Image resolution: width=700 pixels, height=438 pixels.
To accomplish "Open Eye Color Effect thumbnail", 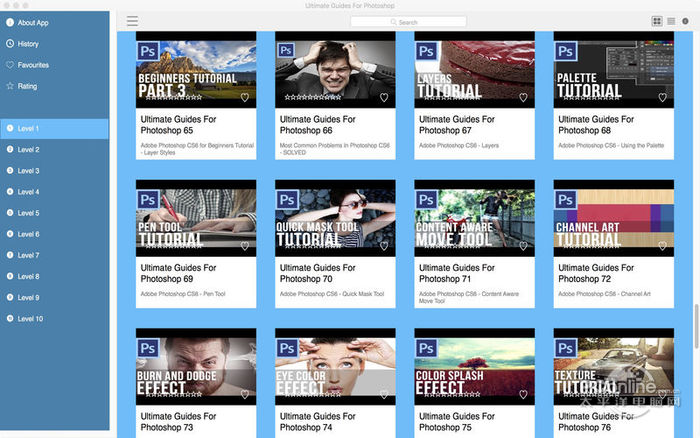I will point(335,367).
